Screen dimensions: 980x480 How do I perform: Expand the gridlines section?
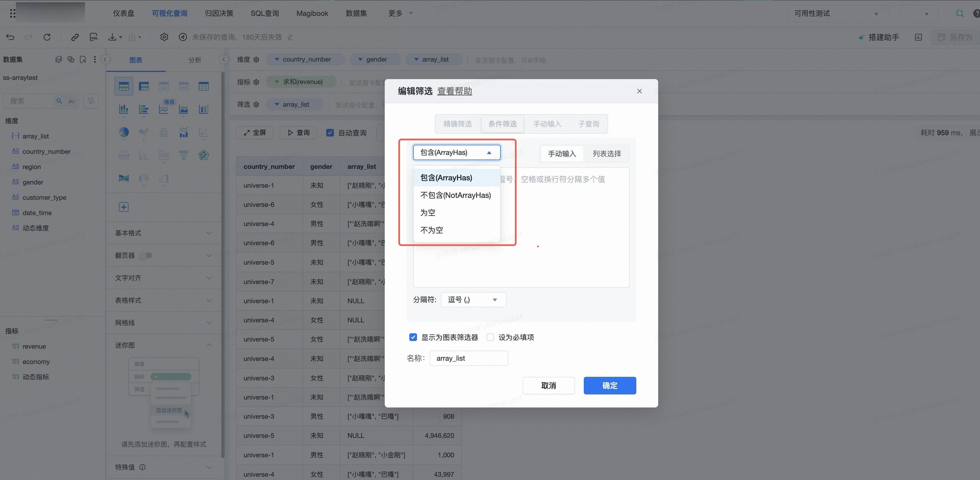tap(164, 323)
